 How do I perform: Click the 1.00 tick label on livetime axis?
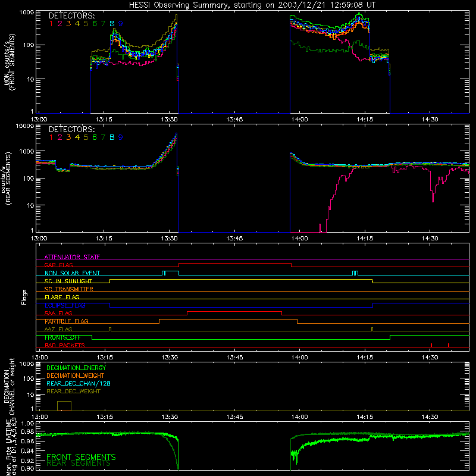[x=27, y=423]
